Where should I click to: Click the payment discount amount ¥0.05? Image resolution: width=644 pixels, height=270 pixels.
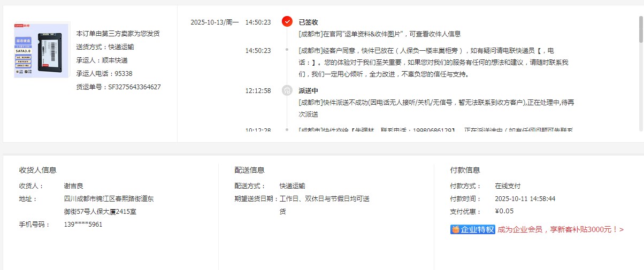click(x=504, y=211)
